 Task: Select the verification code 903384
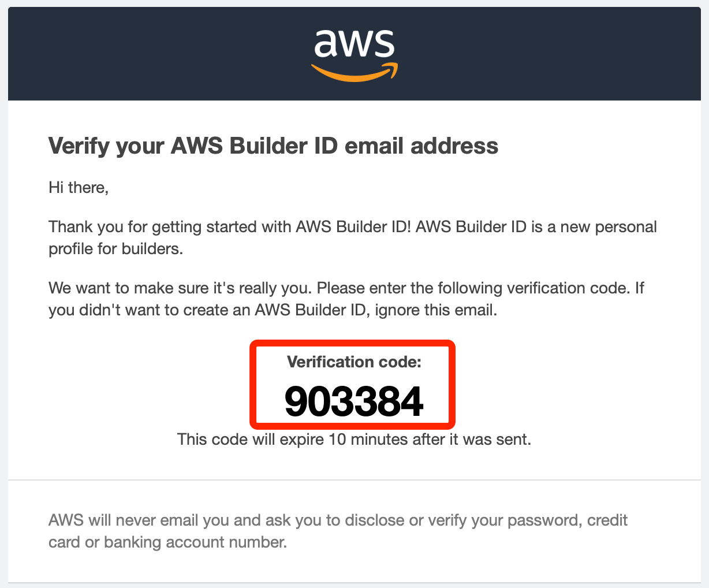(354, 401)
